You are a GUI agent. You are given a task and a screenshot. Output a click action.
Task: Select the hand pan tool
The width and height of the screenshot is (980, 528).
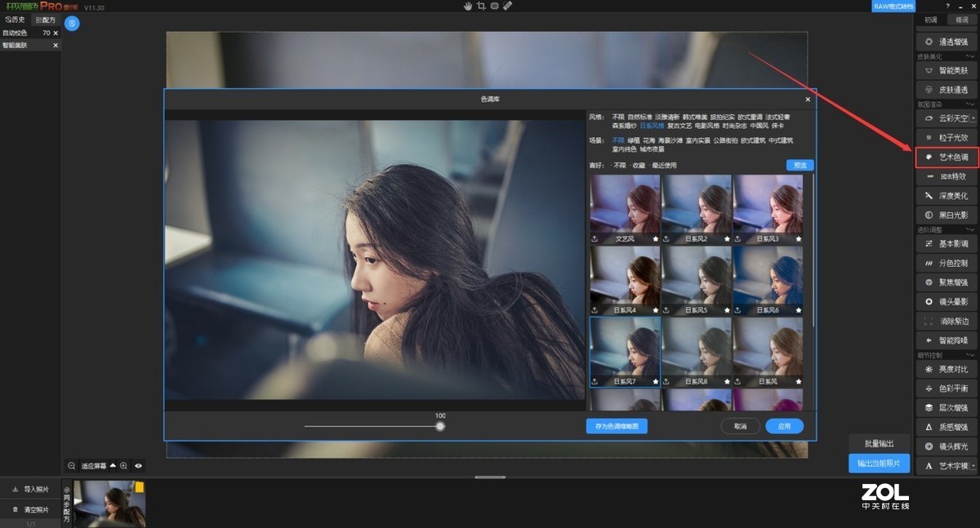pyautogui.click(x=469, y=6)
